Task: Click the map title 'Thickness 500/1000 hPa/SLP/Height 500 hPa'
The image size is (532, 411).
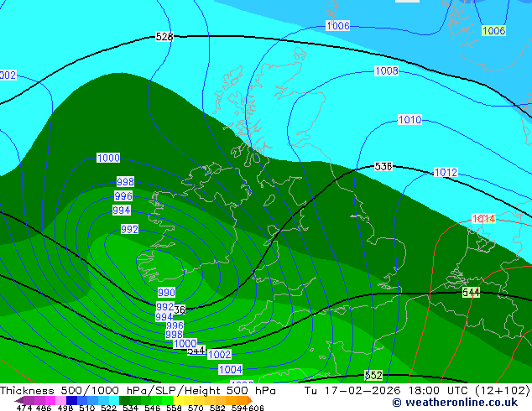Action: [x=138, y=391]
